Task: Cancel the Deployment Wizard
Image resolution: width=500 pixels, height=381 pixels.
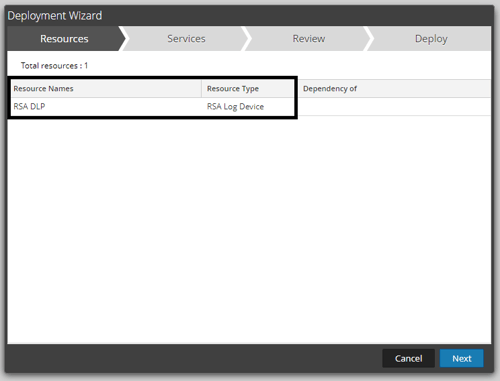Action: (408, 358)
